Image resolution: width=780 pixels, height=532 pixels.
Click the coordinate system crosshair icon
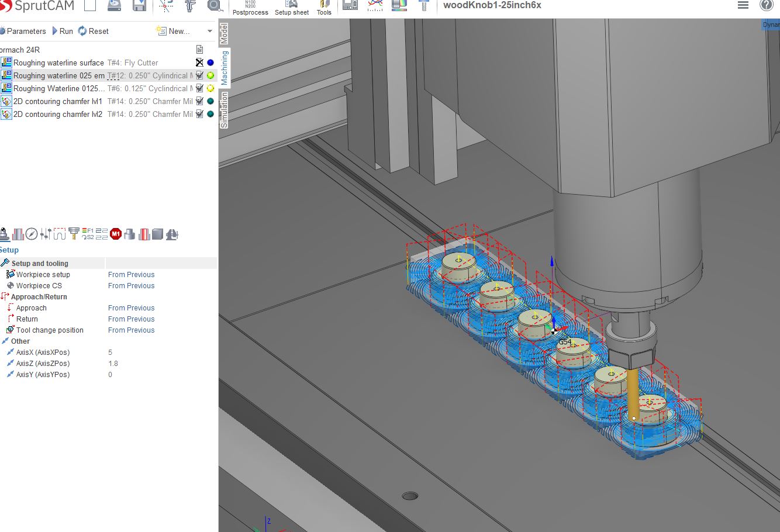pos(166,6)
